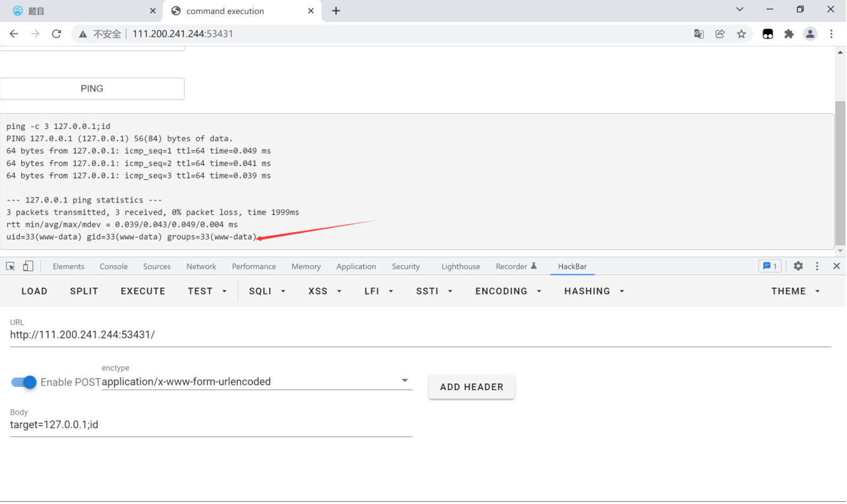Expand the THEME dropdown
Screen dimensions: 847x504
(x=795, y=291)
